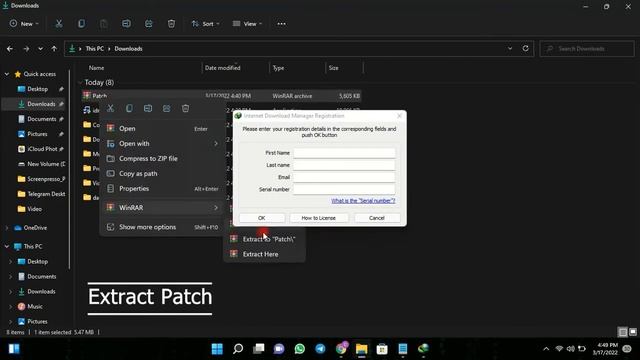
Task: Open taskbar Search
Action: (238, 349)
